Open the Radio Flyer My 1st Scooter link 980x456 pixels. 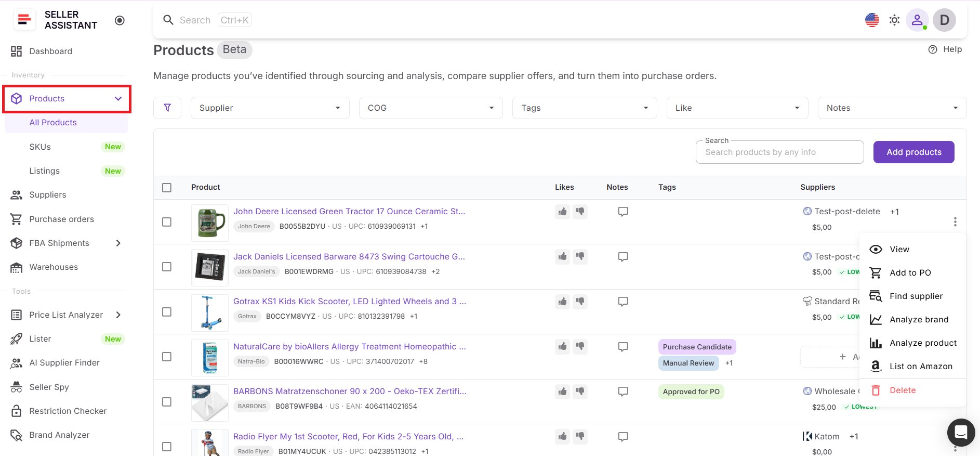(x=349, y=436)
